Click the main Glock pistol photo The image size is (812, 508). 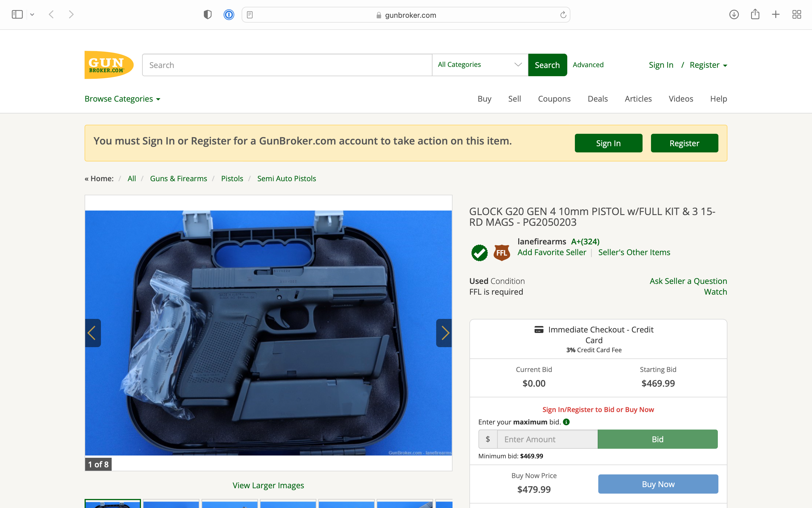(268, 333)
